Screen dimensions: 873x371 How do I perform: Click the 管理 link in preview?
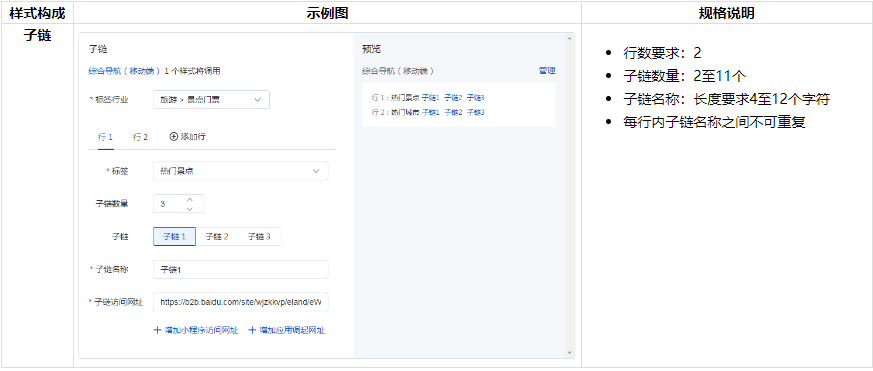tap(547, 71)
